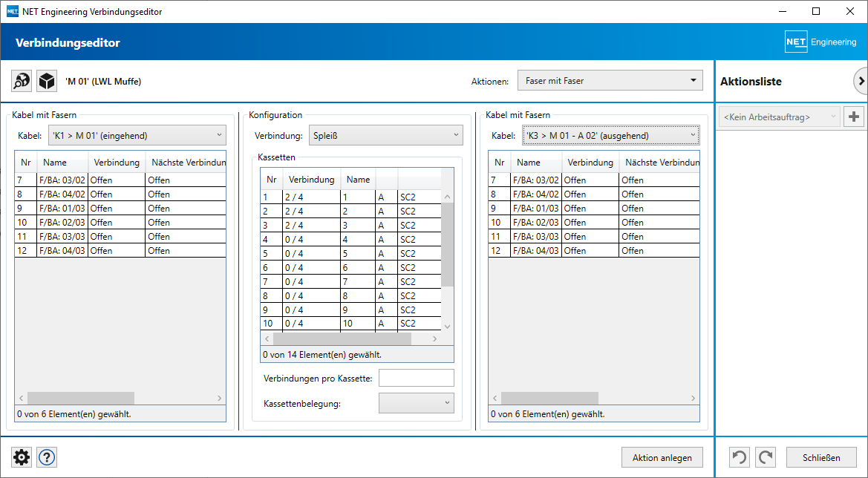The image size is (868, 478).
Task: Open the Verbindung 'Spleiß' dropdown
Action: coord(386,135)
